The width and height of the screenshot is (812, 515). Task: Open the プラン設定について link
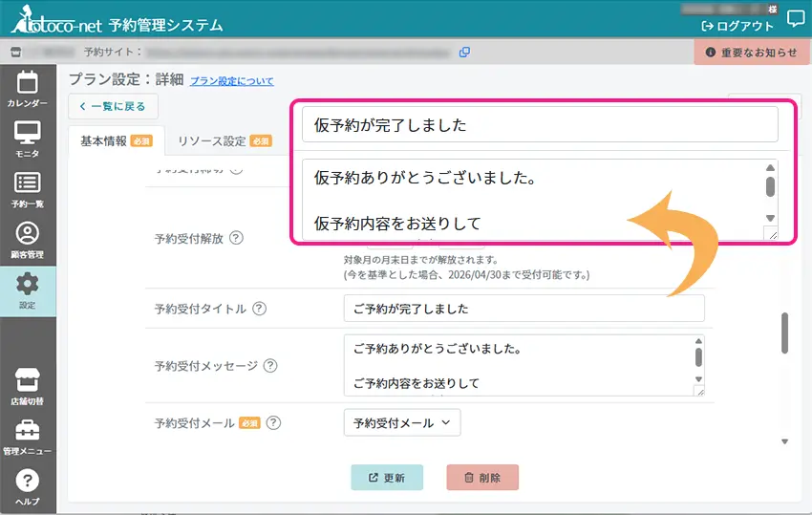coord(231,81)
